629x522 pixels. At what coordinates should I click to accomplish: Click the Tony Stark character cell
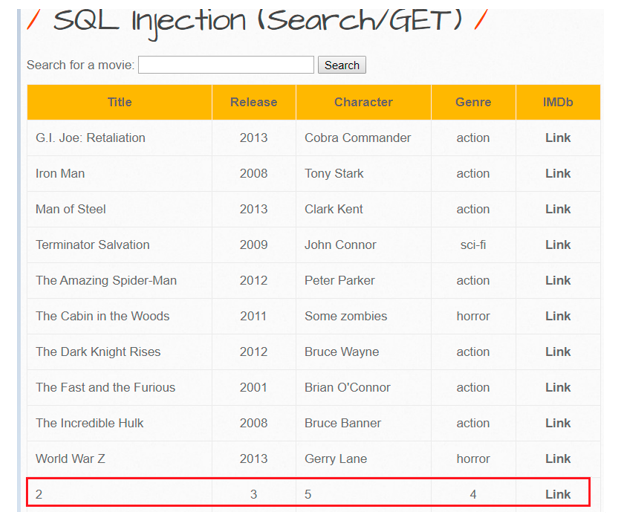click(x=334, y=174)
